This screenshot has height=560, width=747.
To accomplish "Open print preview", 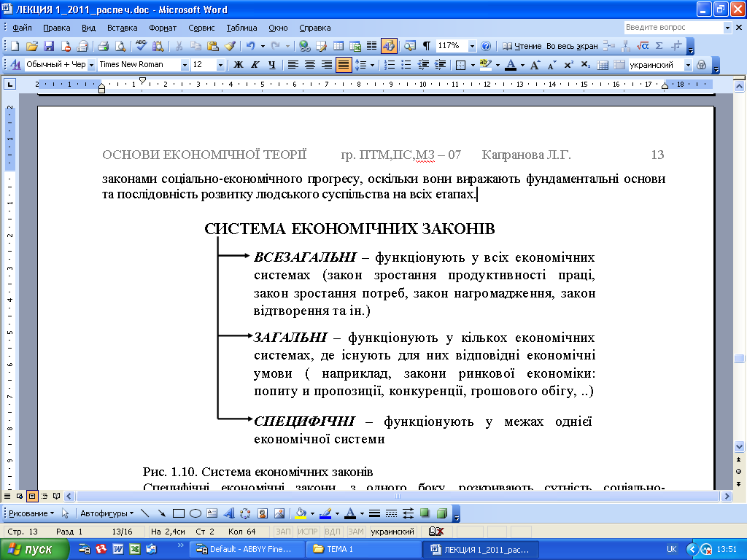I will coord(120,46).
